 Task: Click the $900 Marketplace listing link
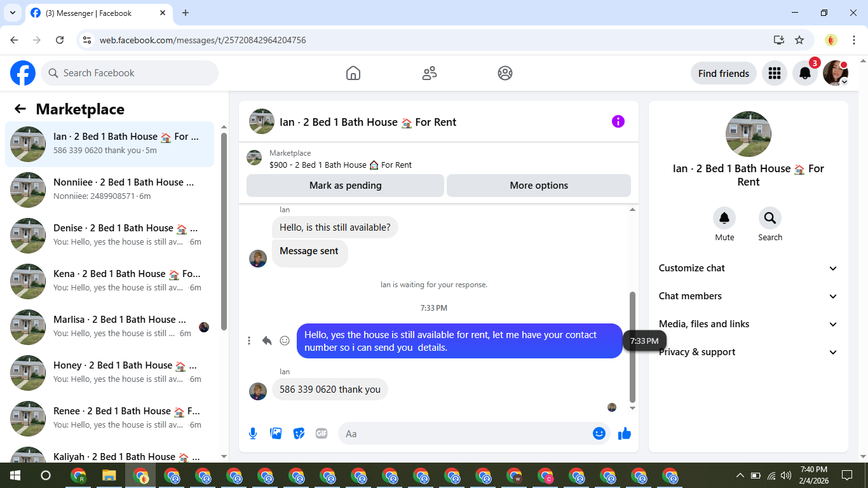(341, 165)
